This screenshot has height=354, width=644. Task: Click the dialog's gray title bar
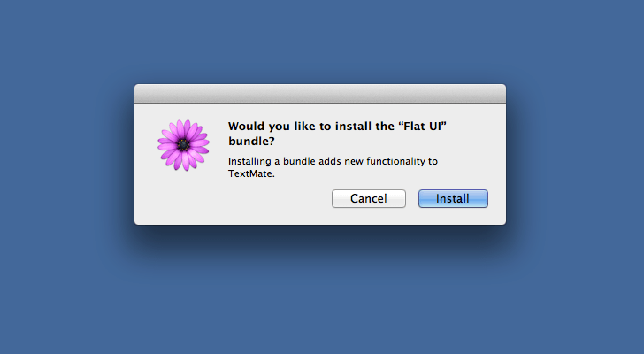pos(320,94)
